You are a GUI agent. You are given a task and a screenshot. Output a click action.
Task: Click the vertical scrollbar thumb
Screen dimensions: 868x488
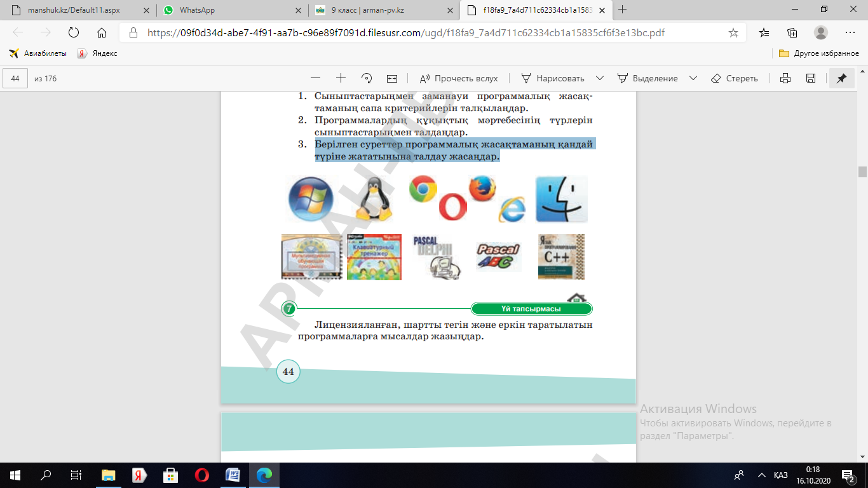pos(862,172)
